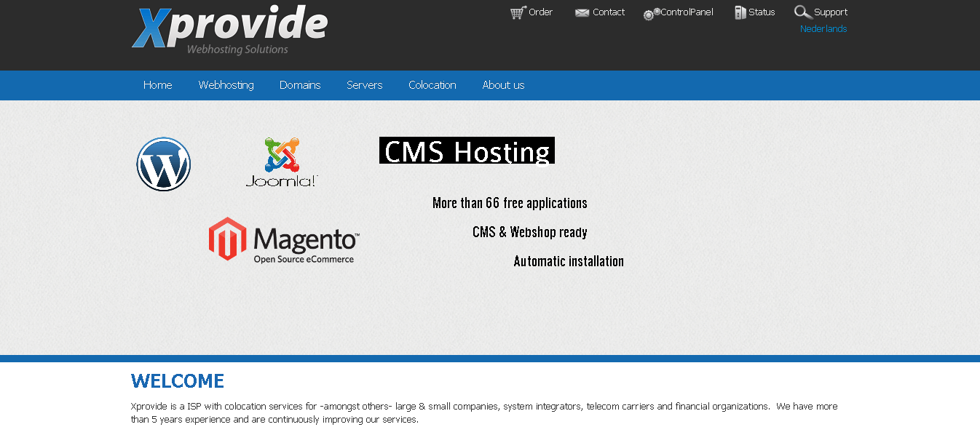The width and height of the screenshot is (980, 435).
Task: Click the WordPress logo
Action: [164, 164]
